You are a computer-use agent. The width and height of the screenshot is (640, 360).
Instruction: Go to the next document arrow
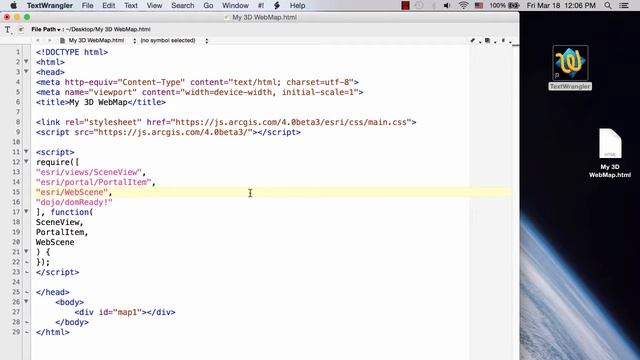[49, 40]
